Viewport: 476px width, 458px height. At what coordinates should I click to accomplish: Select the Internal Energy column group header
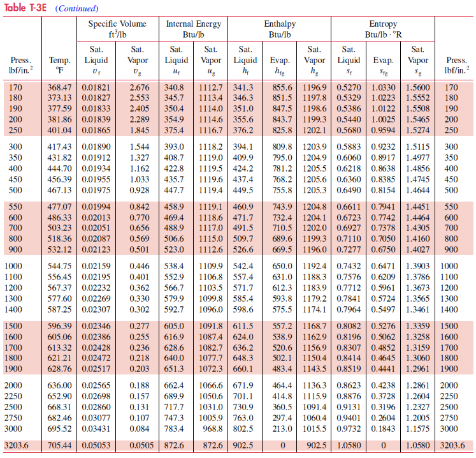[193, 29]
